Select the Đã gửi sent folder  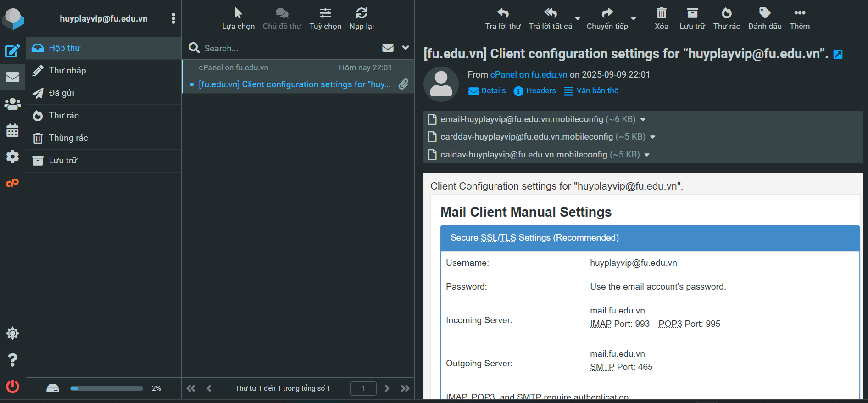(61, 93)
